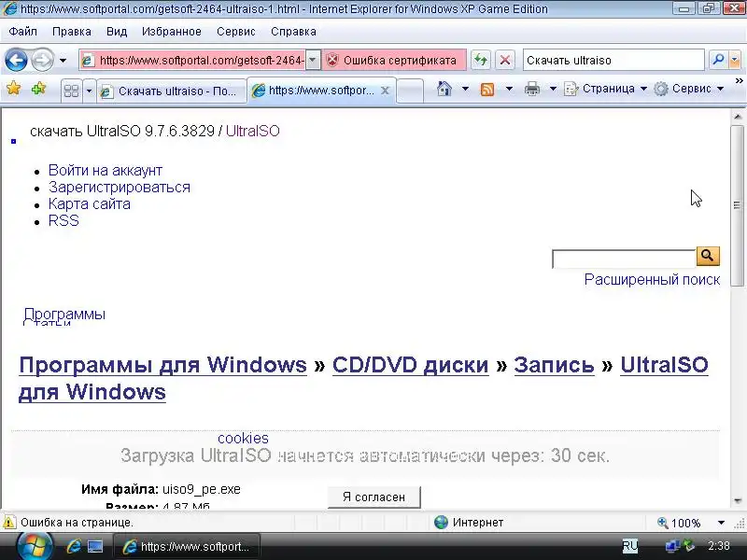Open the 'Карта сайта' link

(x=89, y=203)
